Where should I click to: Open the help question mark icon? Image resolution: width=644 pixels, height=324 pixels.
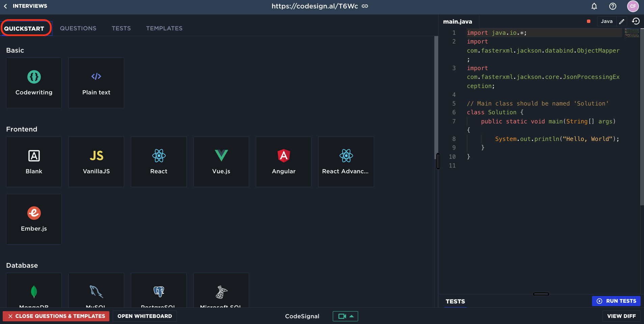coord(613,6)
